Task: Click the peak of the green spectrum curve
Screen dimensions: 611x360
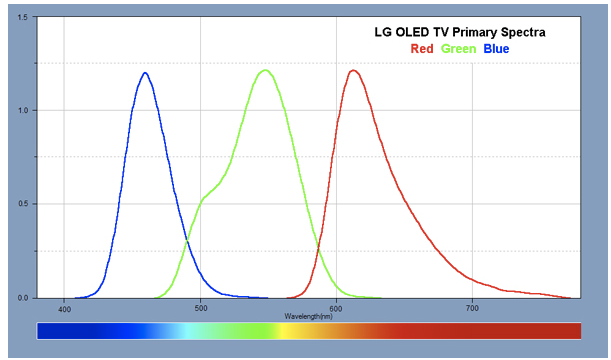Action: (265, 70)
